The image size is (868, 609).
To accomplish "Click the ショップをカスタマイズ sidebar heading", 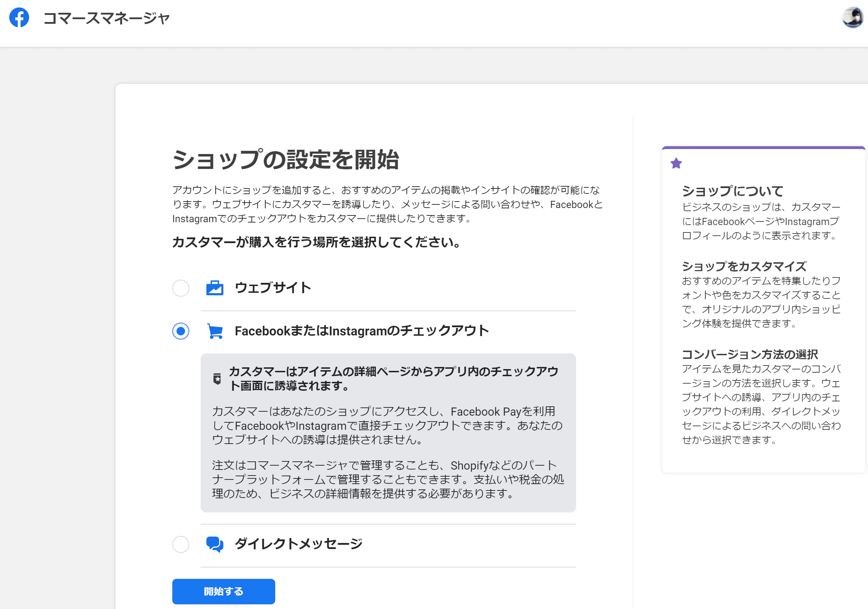I will click(x=744, y=266).
